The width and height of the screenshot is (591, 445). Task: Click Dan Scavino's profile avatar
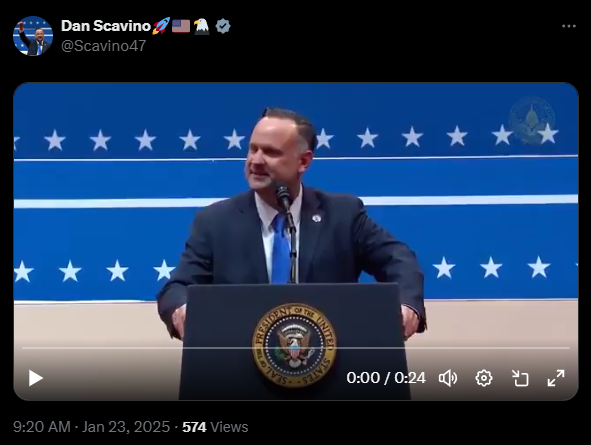coord(33,36)
